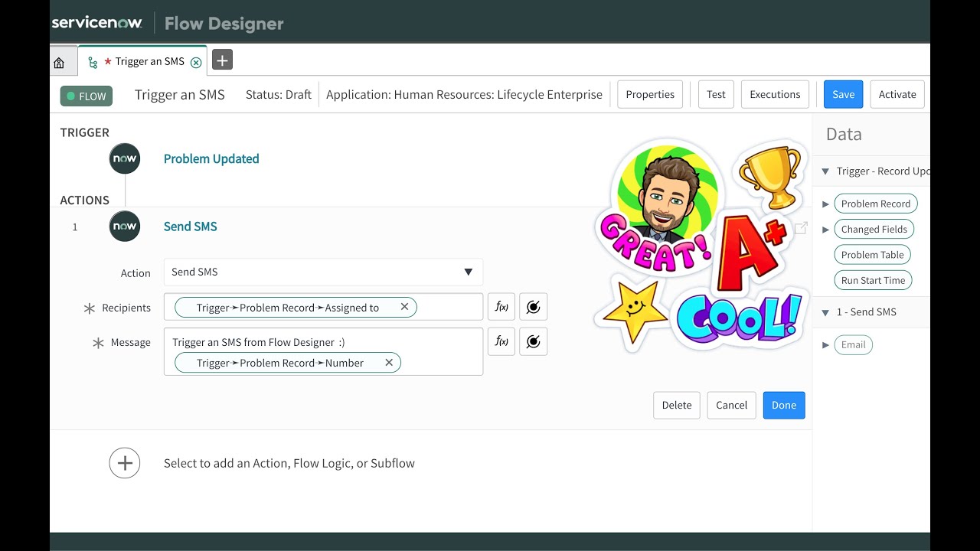Open the data pill picker for Recipients
The image size is (980, 551).
[533, 306]
